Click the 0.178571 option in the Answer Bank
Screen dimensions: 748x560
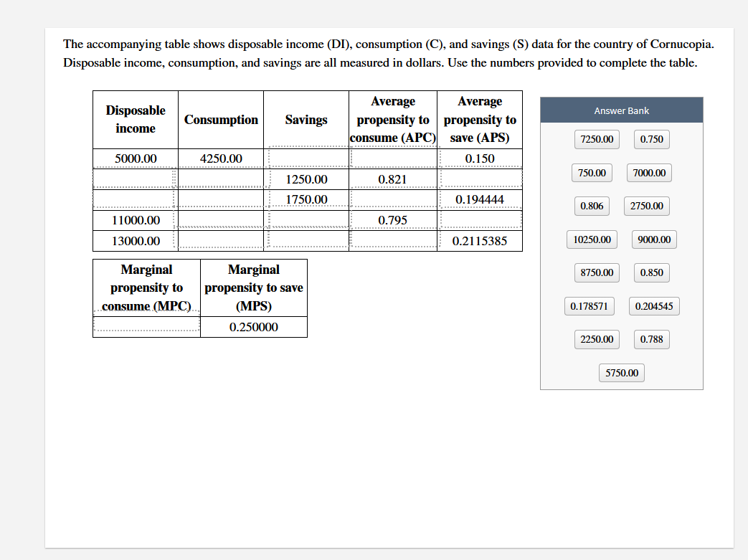590,305
